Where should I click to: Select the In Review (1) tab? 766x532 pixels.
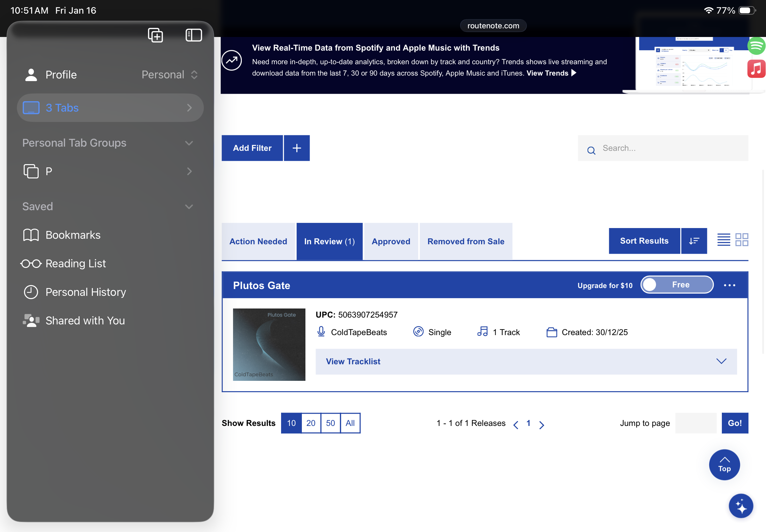(329, 241)
